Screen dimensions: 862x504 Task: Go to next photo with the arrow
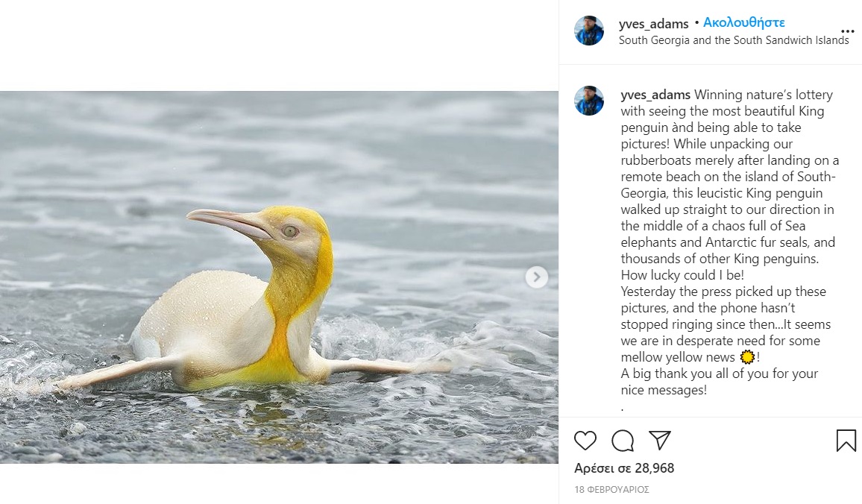tap(536, 277)
